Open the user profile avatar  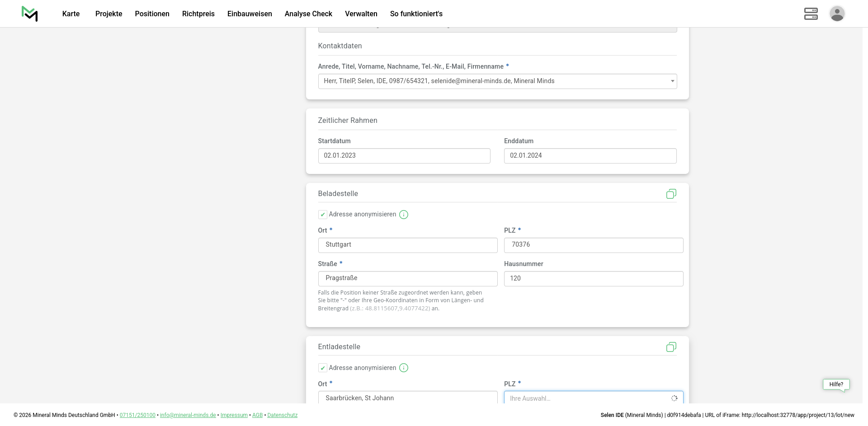[x=837, y=14]
